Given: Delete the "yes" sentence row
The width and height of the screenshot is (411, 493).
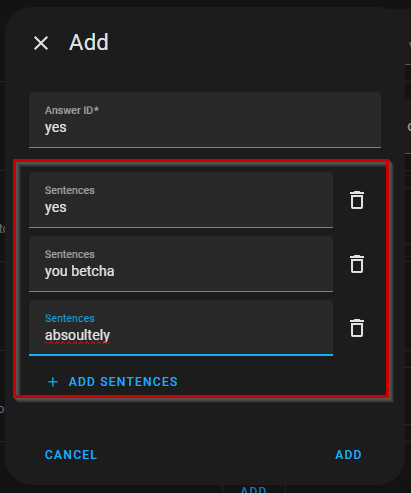Looking at the screenshot, I should (x=357, y=200).
